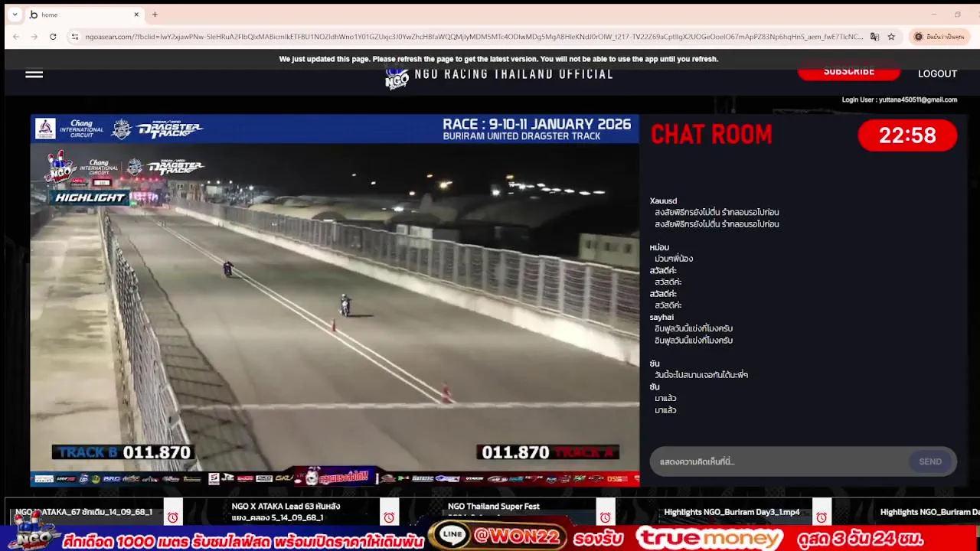Click the chat username 'Xauusd'

point(663,201)
